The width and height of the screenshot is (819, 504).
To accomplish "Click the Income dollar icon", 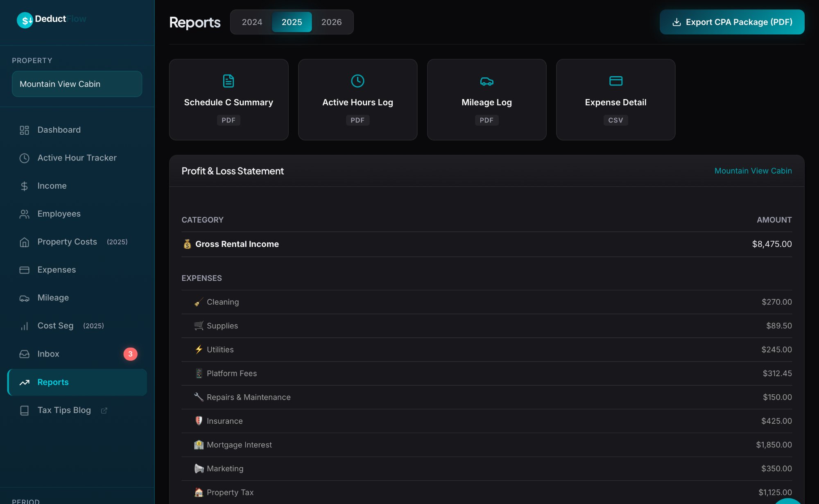I will coord(24,185).
